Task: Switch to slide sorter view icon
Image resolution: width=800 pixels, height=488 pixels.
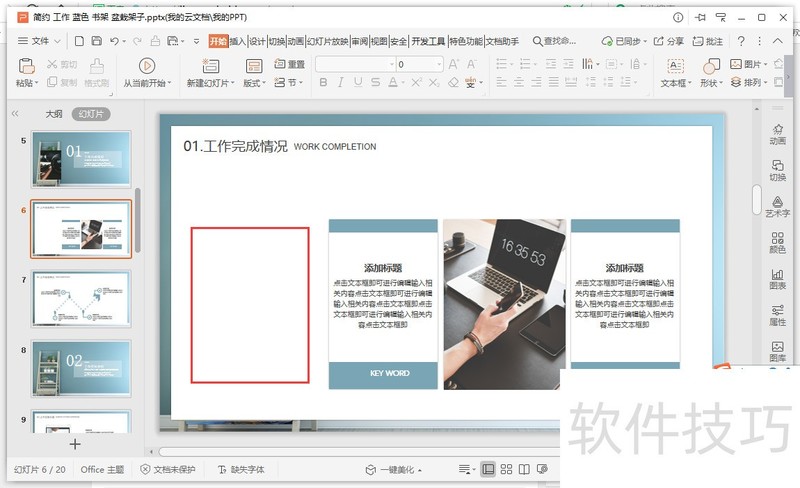Action: click(x=506, y=469)
